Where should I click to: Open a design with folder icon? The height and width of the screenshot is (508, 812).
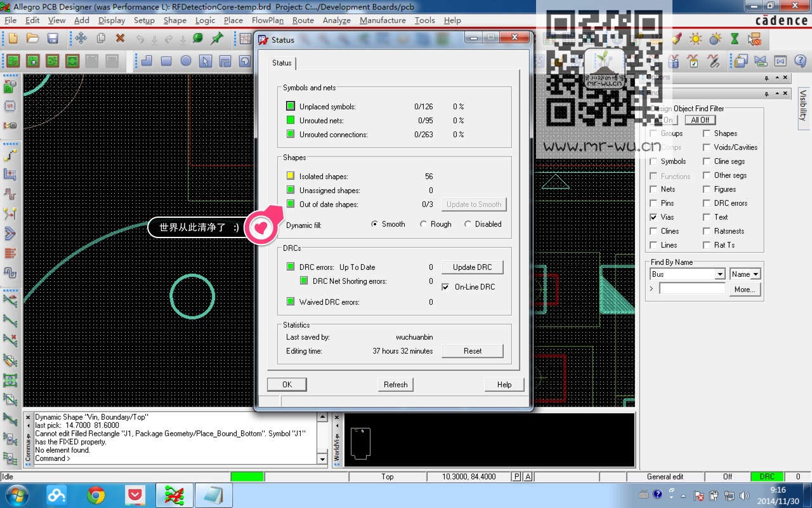click(x=33, y=39)
